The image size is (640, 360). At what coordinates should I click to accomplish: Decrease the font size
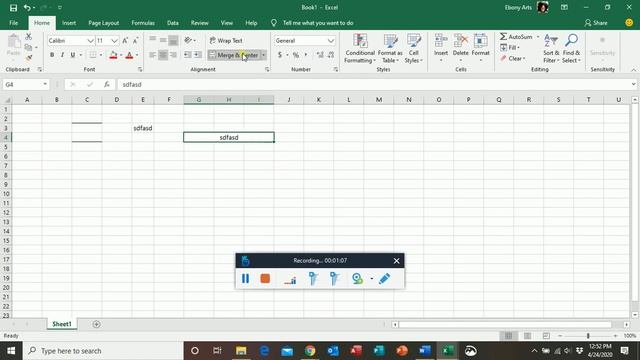coord(136,40)
